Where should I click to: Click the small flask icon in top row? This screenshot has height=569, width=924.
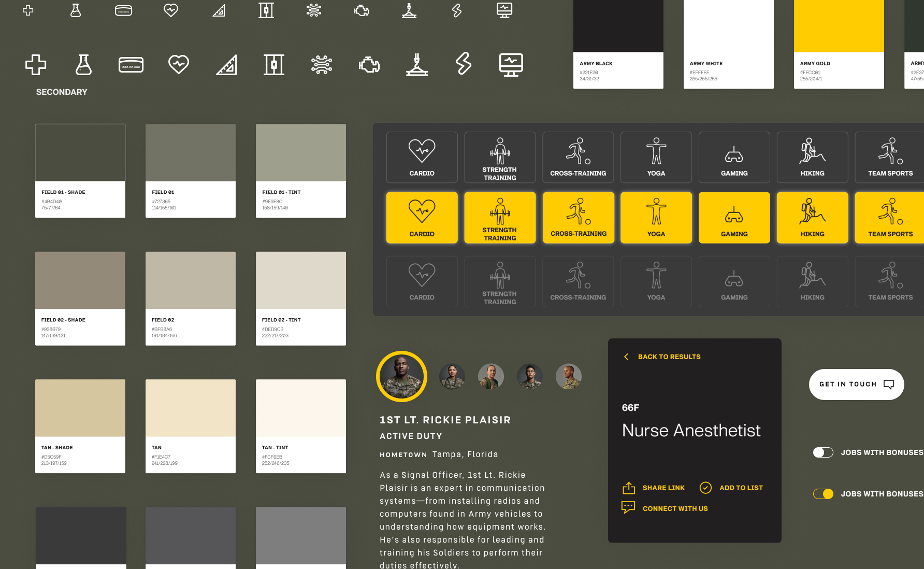[x=76, y=10]
